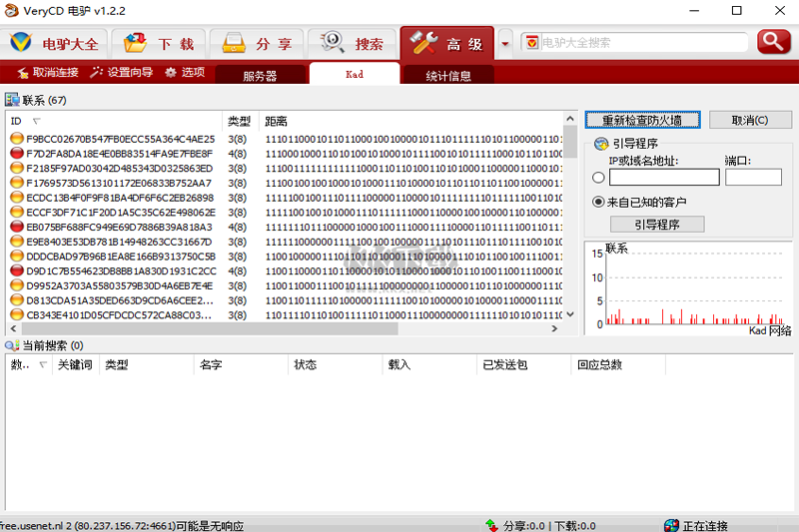Sort searches by 状态 column

coord(336,364)
